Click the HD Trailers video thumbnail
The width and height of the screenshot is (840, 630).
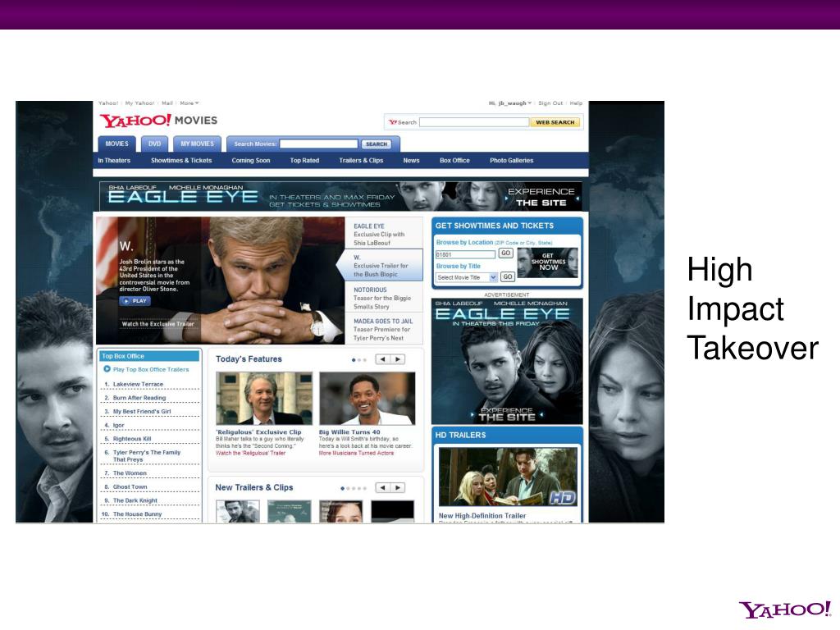coord(508,477)
